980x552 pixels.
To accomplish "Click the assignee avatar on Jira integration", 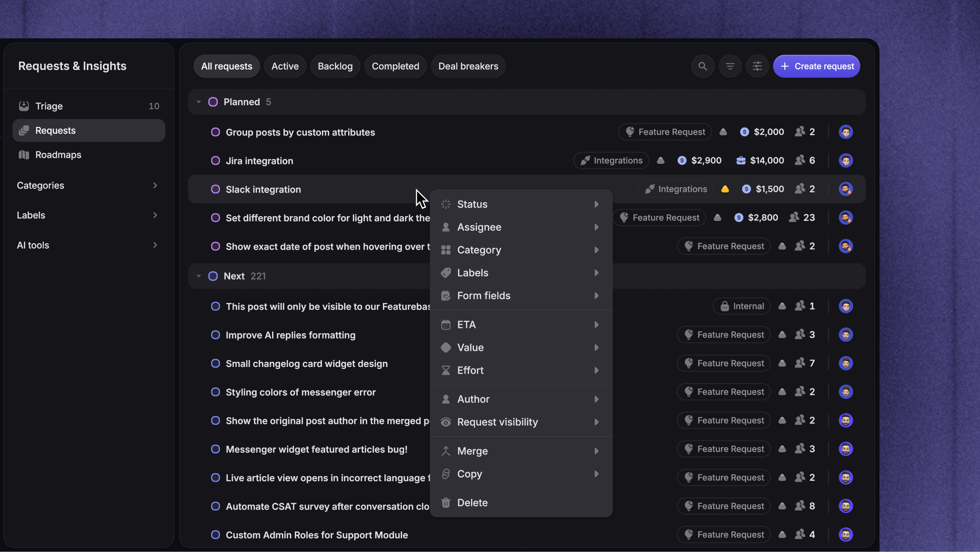I will pyautogui.click(x=846, y=160).
